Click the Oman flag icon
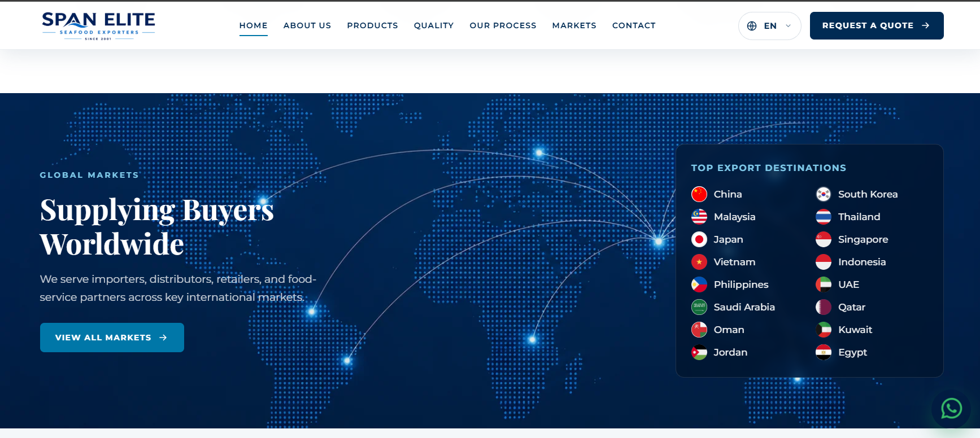The height and width of the screenshot is (438, 980). [699, 330]
